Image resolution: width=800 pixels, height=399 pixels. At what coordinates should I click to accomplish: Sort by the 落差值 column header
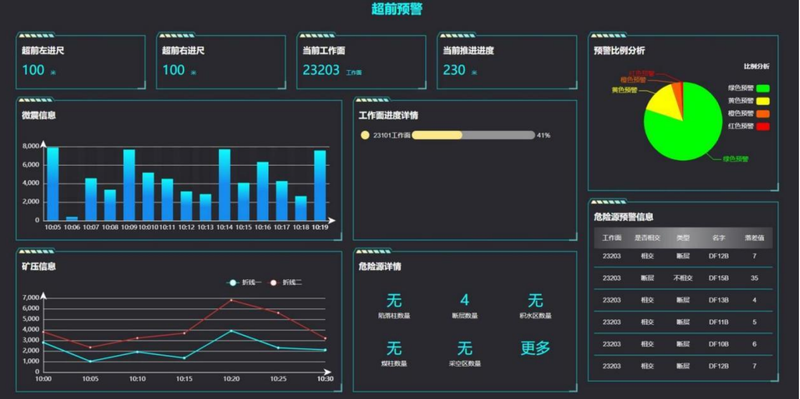click(754, 238)
